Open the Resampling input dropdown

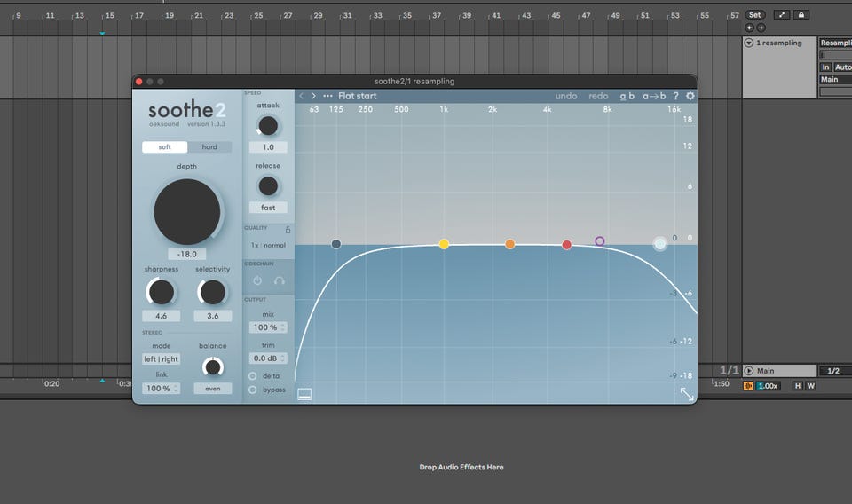(x=836, y=43)
